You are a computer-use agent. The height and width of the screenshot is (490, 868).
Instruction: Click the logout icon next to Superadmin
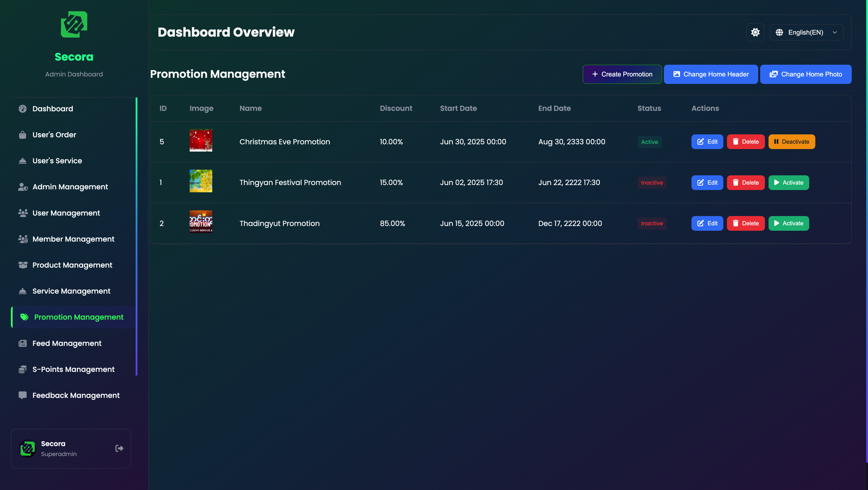pyautogui.click(x=119, y=448)
